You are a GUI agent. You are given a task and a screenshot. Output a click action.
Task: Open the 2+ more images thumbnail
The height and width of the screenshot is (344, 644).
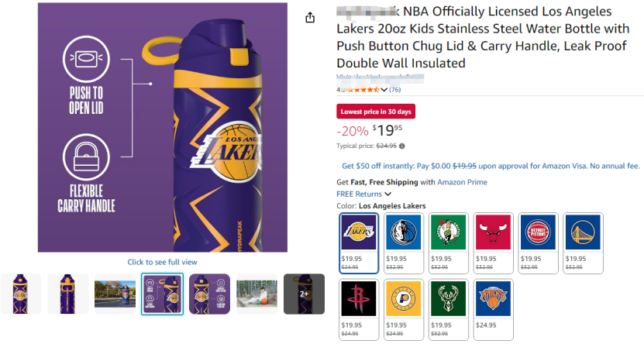[x=304, y=294]
